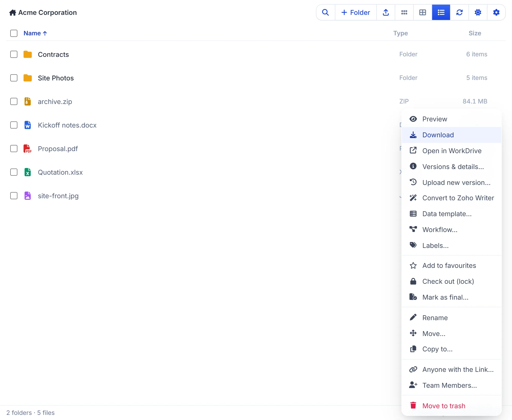
Task: Click the Site Photos folder icon
Action: tap(28, 78)
